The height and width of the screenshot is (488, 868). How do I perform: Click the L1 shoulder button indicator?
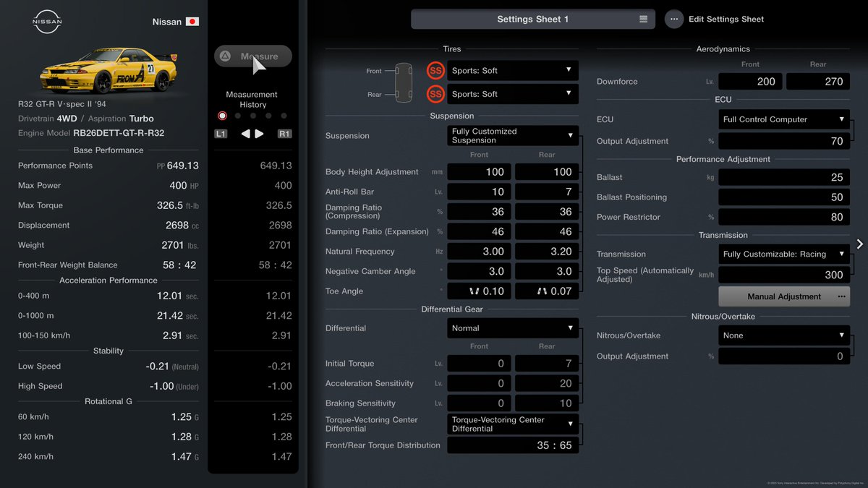[x=221, y=134]
